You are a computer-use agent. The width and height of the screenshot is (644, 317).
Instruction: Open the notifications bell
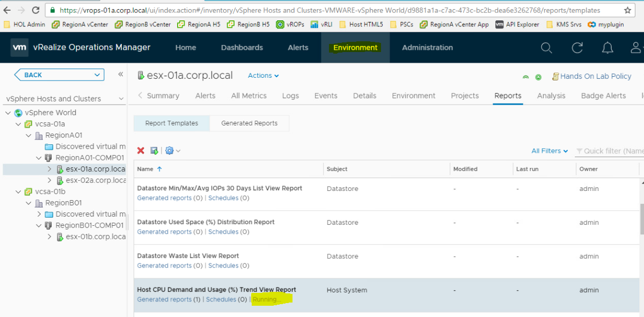tap(608, 48)
